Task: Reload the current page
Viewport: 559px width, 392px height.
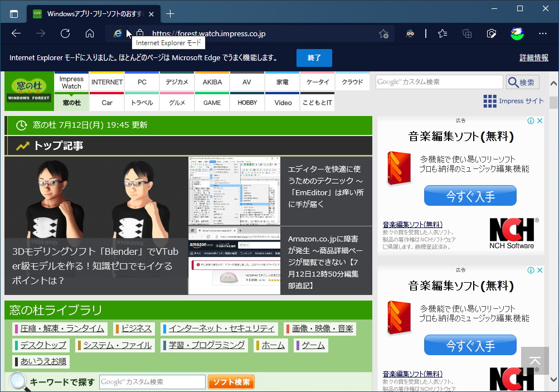Action: click(x=65, y=33)
